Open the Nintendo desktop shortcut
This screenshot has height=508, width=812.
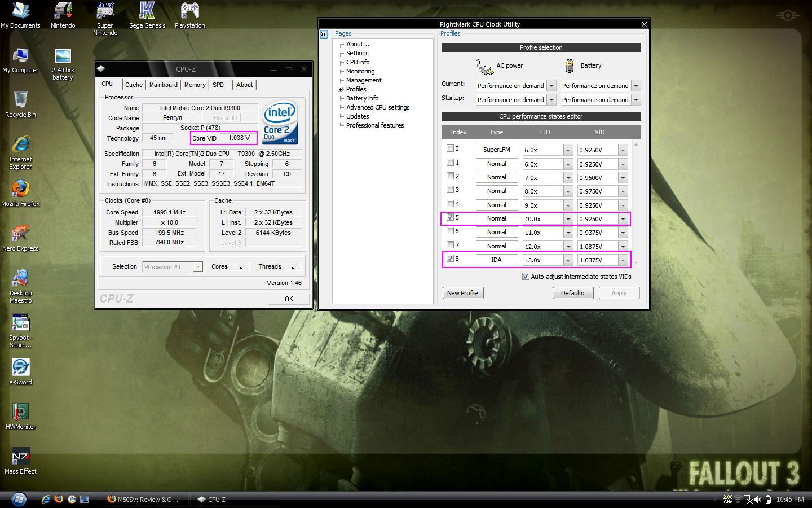point(63,15)
